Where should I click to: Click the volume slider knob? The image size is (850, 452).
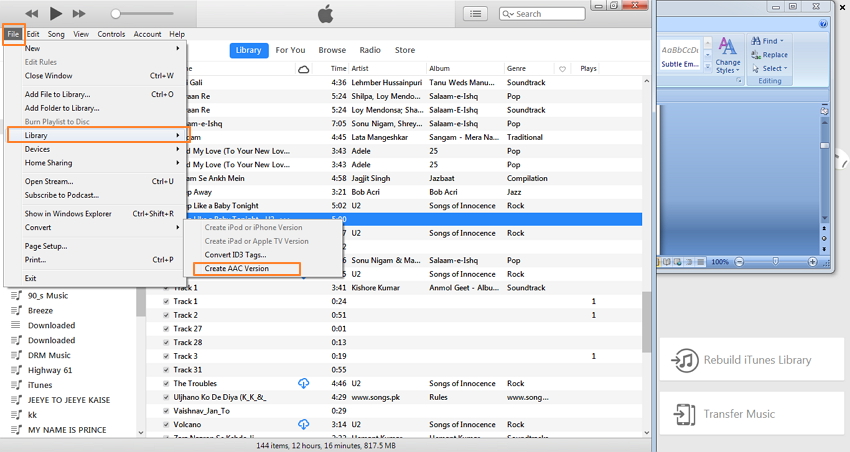pyautogui.click(x=115, y=14)
